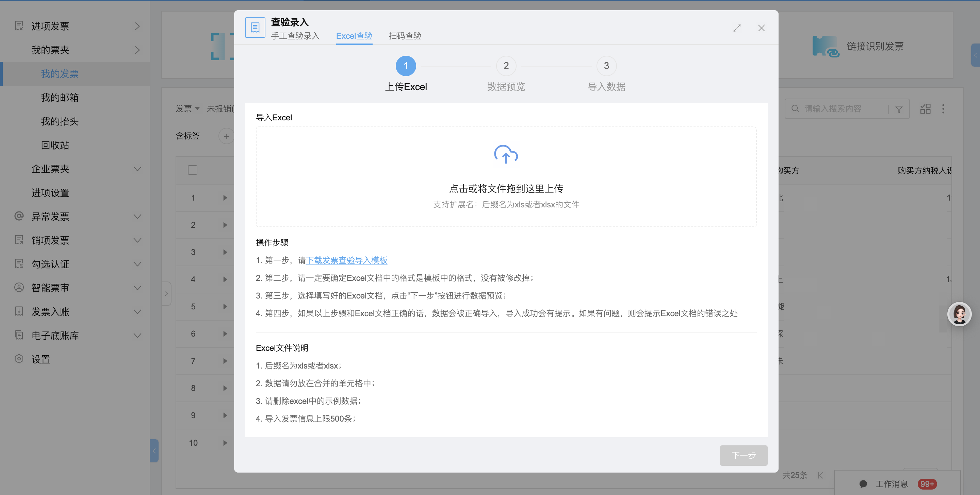Add a tag with the plus button beside 含标签
Screen dimensions: 980x495
coord(226,136)
